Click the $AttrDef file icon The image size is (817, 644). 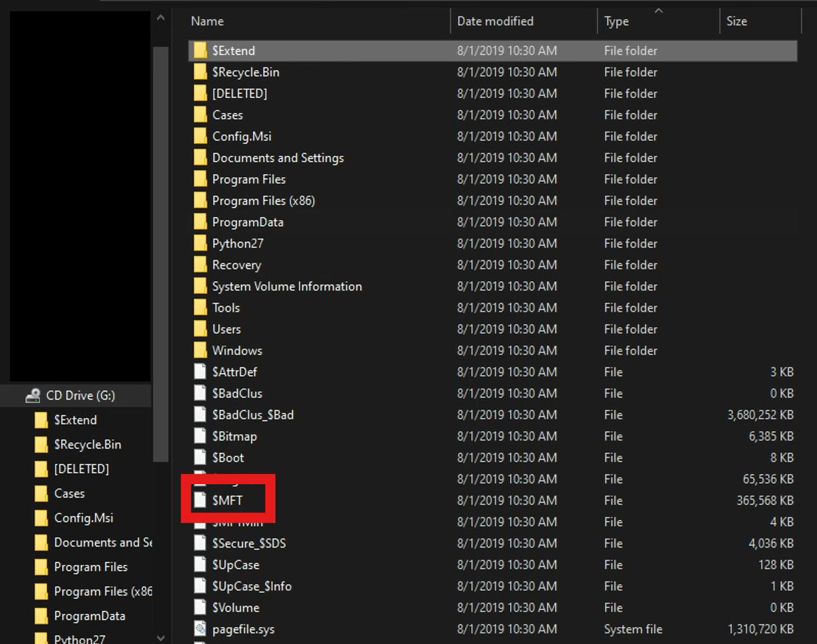199,372
